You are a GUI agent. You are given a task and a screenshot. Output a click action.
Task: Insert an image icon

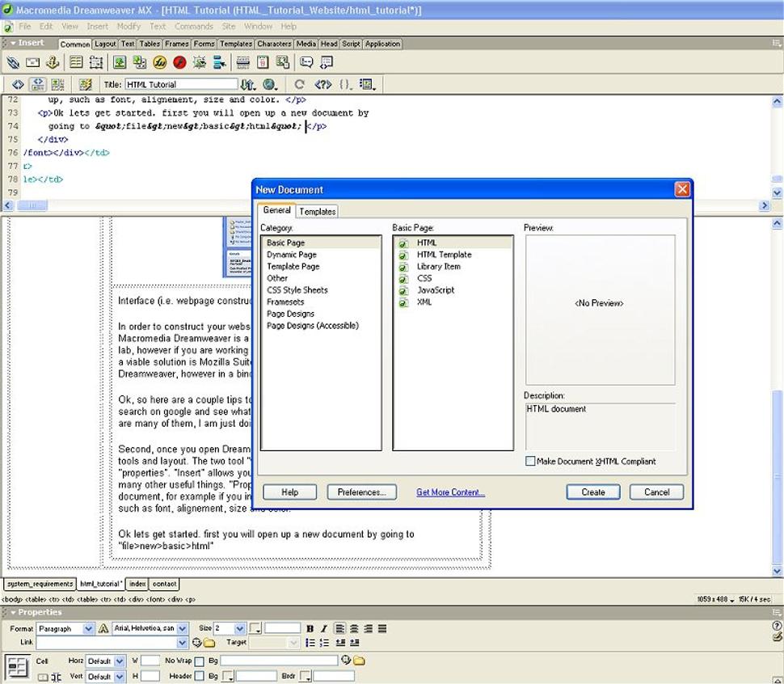point(119,62)
